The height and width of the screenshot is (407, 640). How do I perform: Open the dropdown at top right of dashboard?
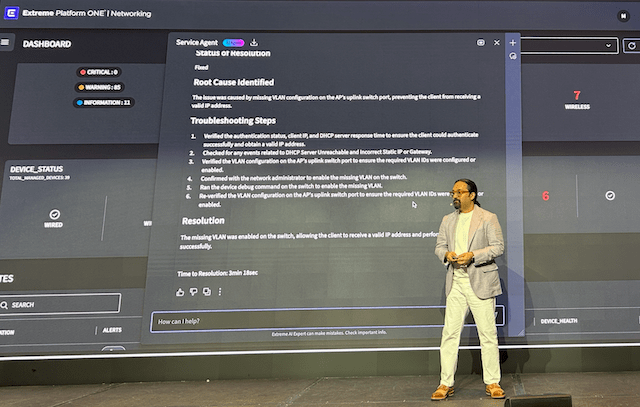(569, 45)
